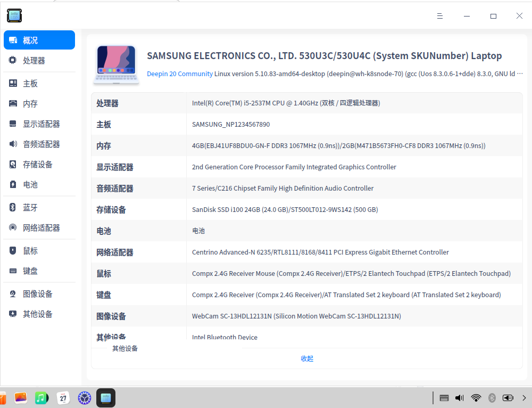The width and height of the screenshot is (532, 408).
Task: Click the 其他设备 tooltip label
Action: click(x=125, y=348)
